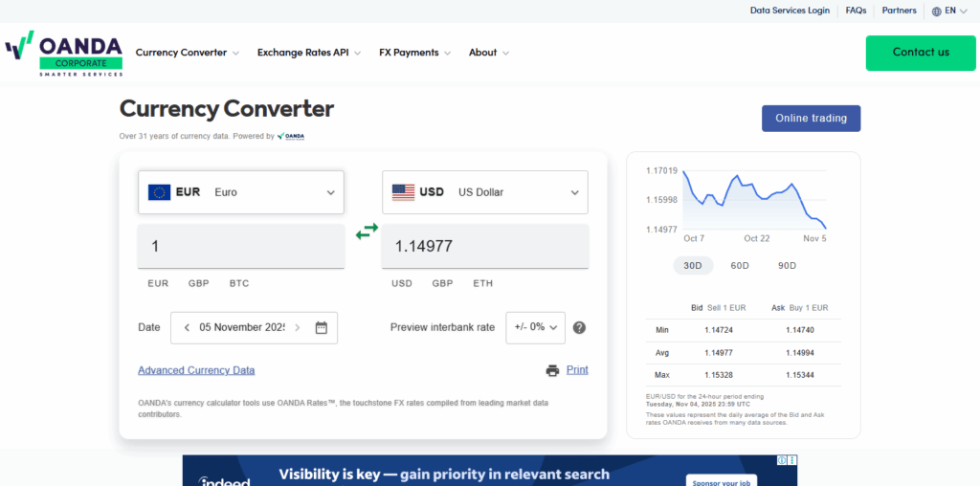Viewport: 980px width, 486px height.
Task: Open the Partners link
Action: tap(899, 11)
